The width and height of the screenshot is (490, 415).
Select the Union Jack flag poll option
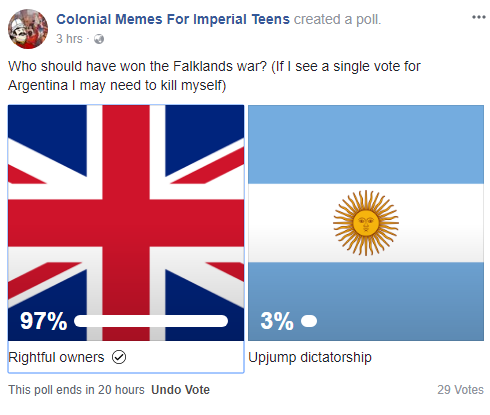pyautogui.click(x=126, y=223)
